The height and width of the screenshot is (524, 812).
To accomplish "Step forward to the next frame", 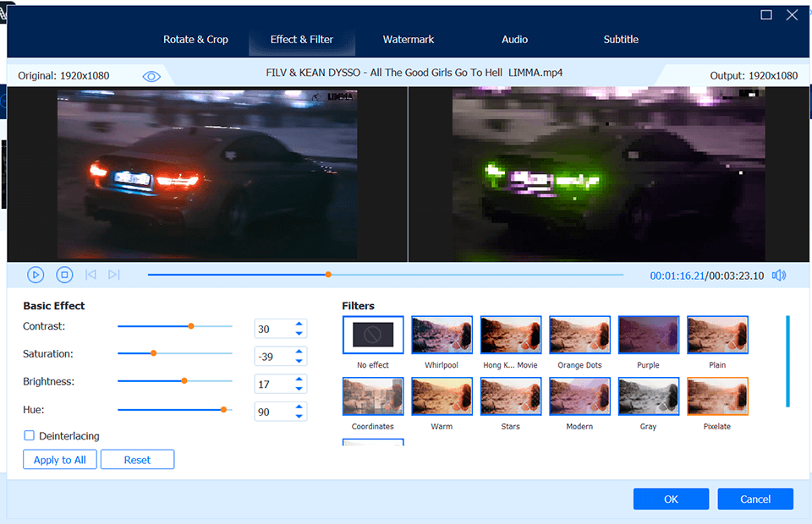I will (114, 275).
